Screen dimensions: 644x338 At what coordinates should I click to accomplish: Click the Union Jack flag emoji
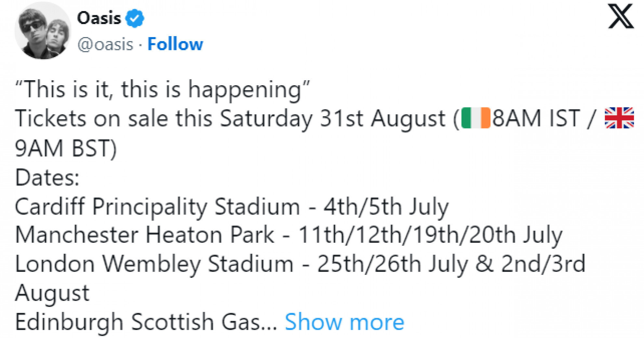[619, 118]
